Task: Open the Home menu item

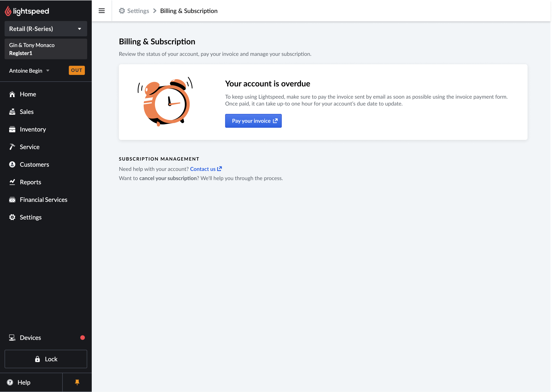Action: 28,94
